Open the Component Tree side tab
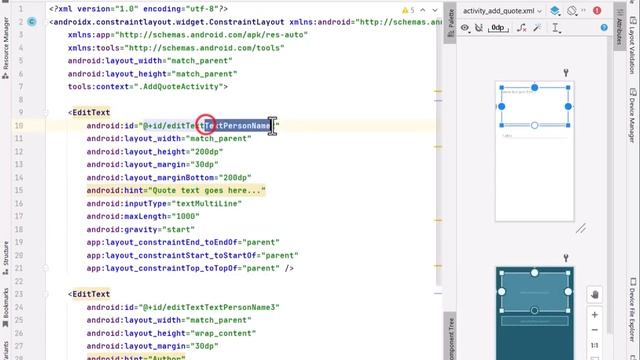 (451, 337)
